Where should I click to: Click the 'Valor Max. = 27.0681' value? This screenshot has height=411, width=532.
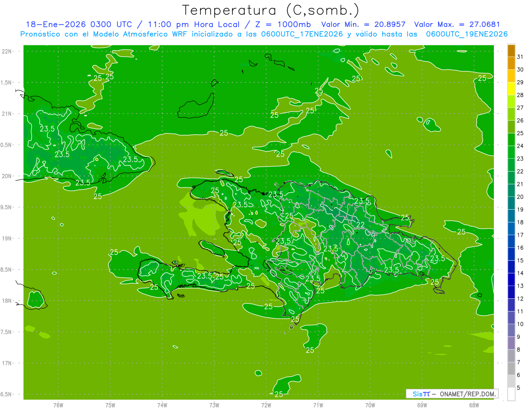[457, 24]
